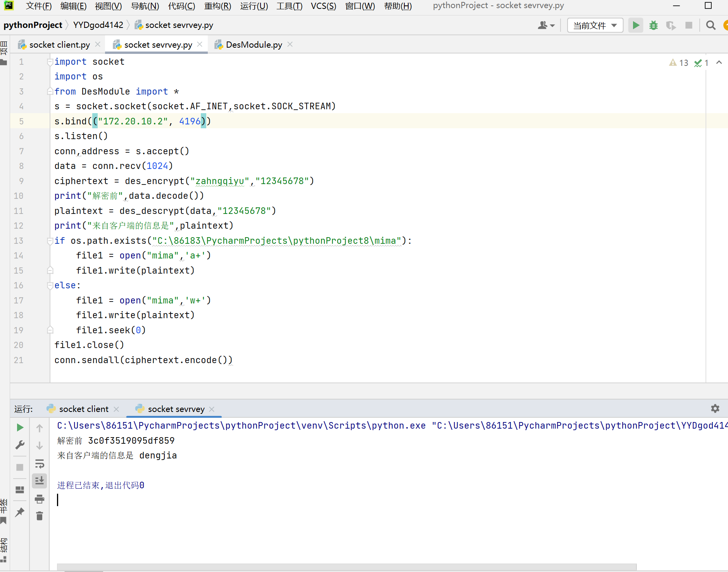Pin the current run tab
Image resolution: width=728 pixels, height=572 pixels.
point(20,512)
